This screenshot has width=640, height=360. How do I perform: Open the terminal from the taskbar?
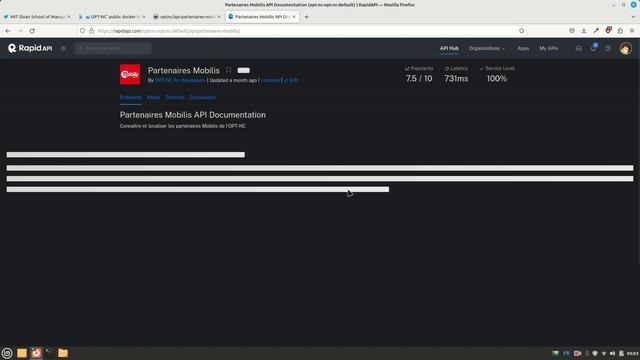(49, 353)
